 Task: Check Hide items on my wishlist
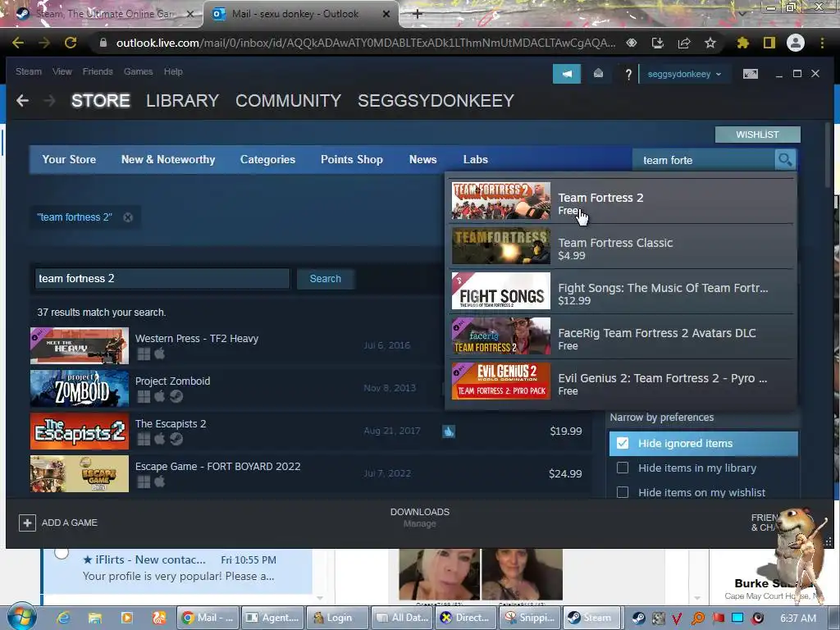coord(623,492)
